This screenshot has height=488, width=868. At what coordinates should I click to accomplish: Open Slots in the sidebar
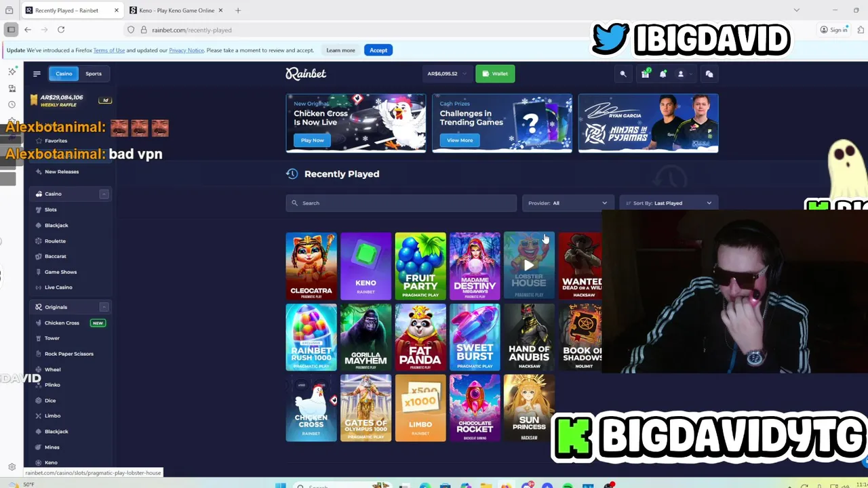tap(51, 209)
